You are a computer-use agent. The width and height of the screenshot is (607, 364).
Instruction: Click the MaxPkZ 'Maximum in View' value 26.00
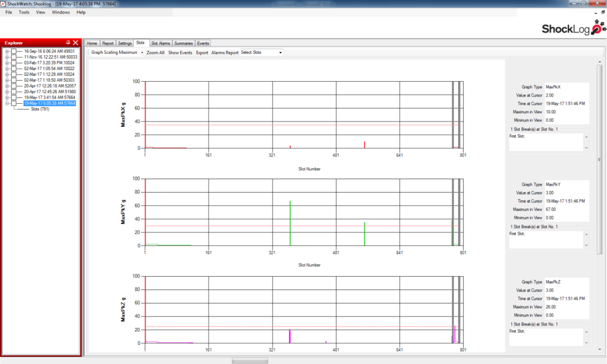point(551,307)
